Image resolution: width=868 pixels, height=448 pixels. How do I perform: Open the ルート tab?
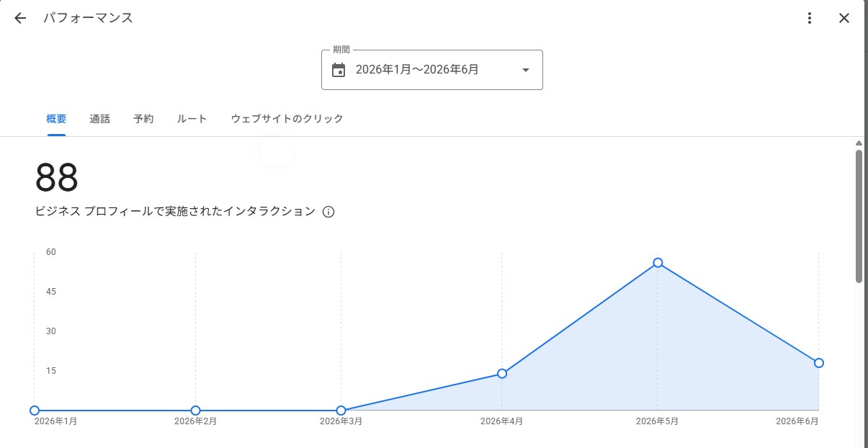coord(192,119)
